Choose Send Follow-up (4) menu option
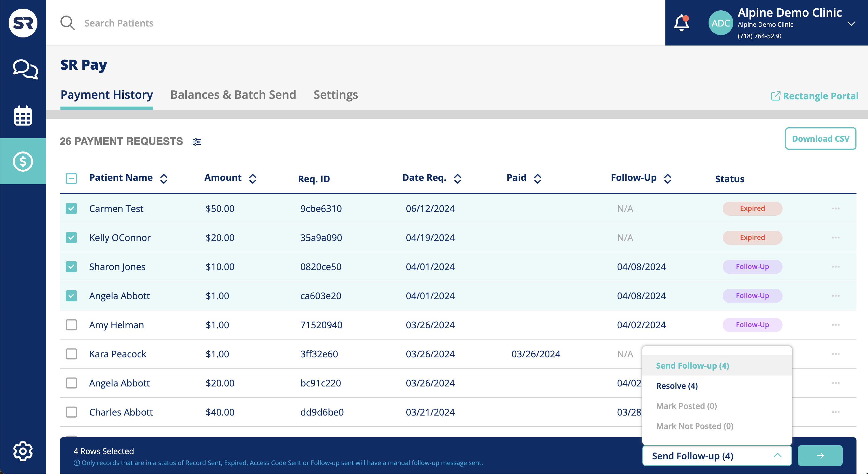Image resolution: width=868 pixels, height=474 pixels. [717, 365]
